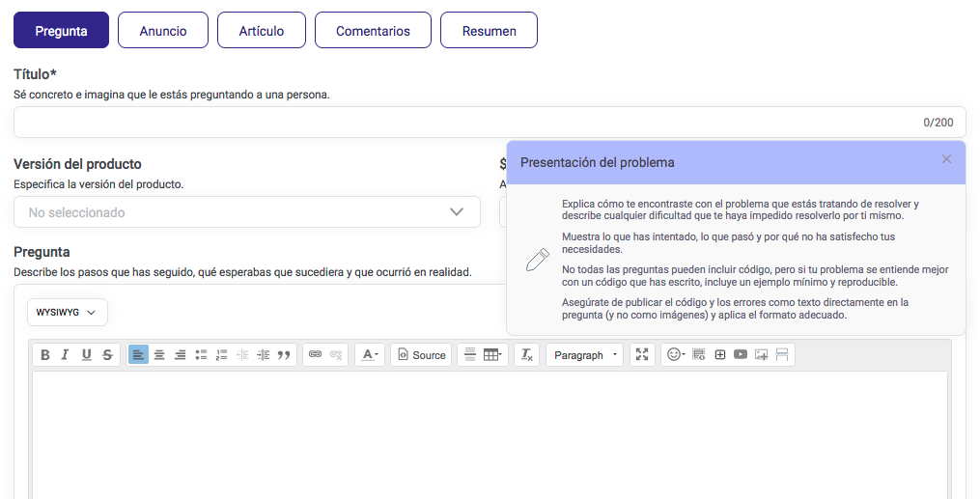Maximize the editor with fullscreen icon
The image size is (980, 499).
pyautogui.click(x=642, y=355)
